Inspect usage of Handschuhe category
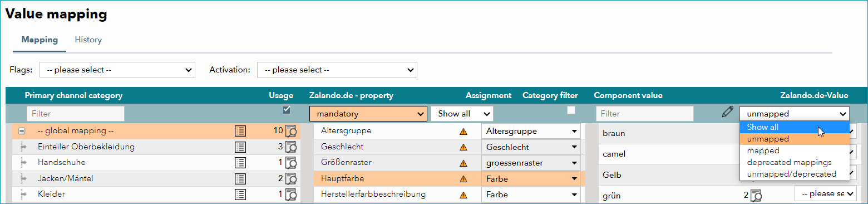The width and height of the screenshot is (868, 204). 291,163
